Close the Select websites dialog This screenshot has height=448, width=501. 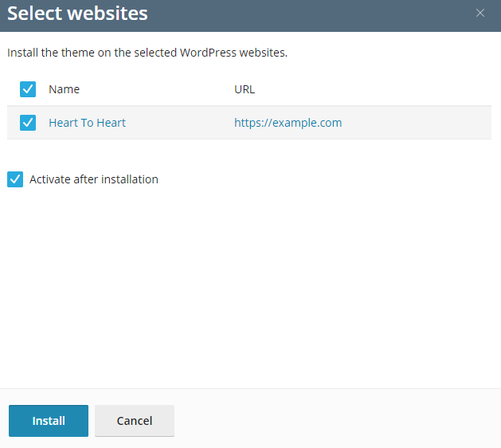pyautogui.click(x=479, y=13)
